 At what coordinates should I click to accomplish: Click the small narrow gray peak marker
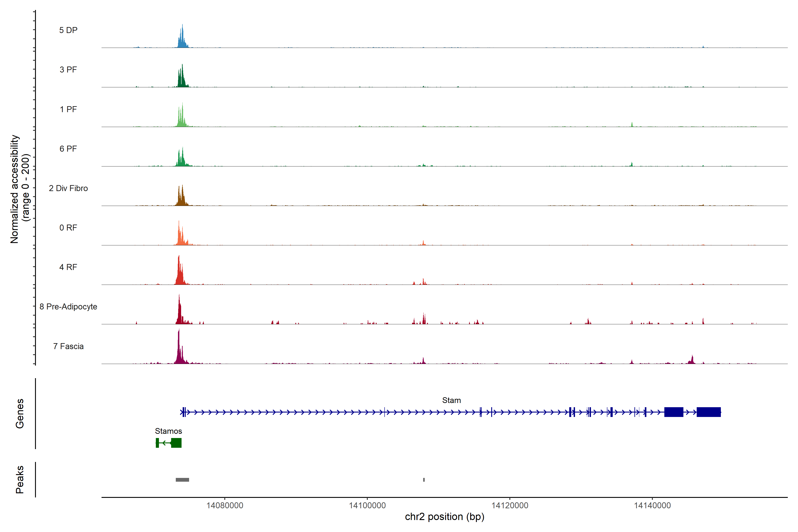[424, 480]
